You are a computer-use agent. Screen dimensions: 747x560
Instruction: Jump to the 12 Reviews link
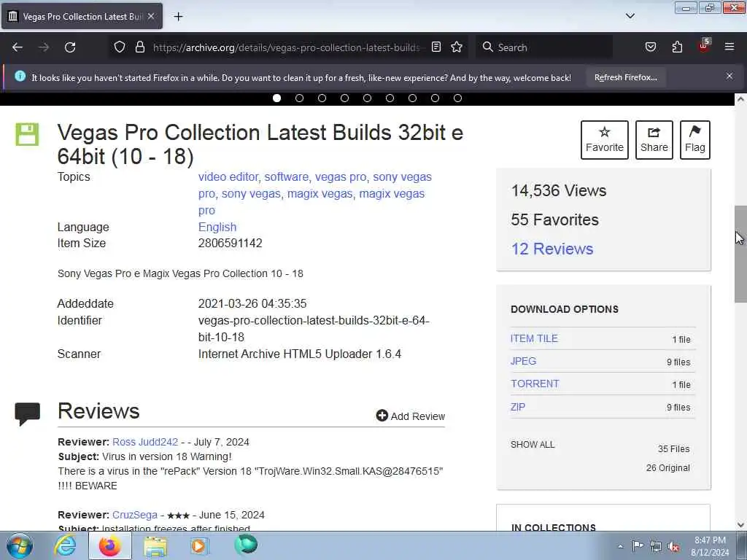point(552,249)
